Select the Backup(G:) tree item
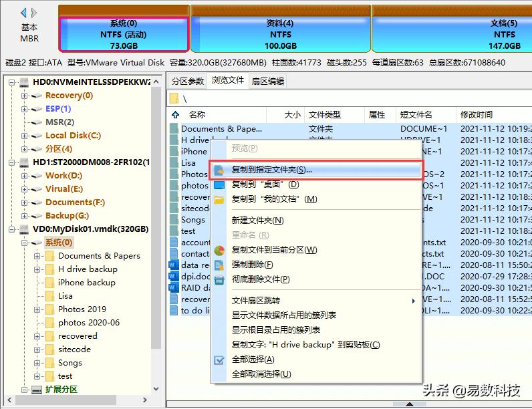 click(x=68, y=216)
